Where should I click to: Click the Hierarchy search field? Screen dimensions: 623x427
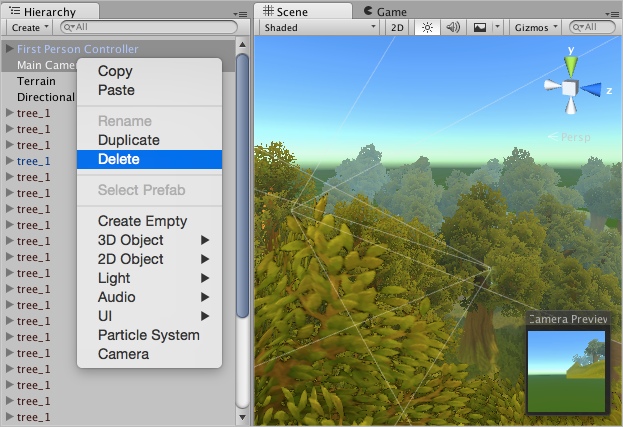149,27
